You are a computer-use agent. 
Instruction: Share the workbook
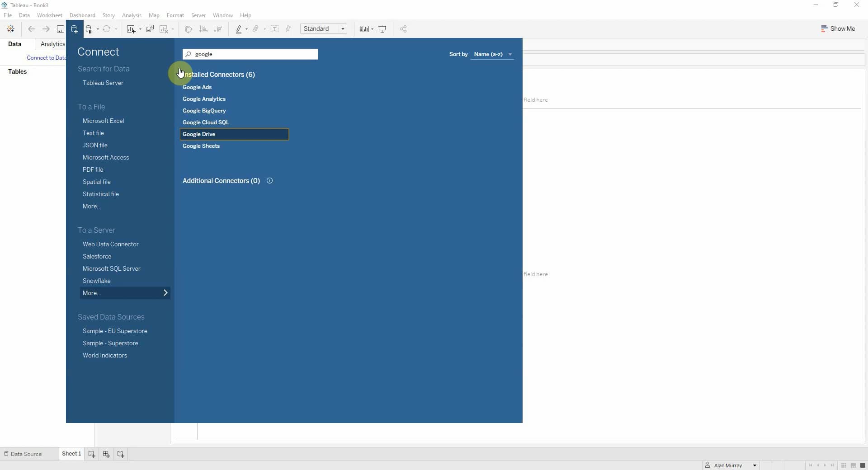tap(403, 28)
